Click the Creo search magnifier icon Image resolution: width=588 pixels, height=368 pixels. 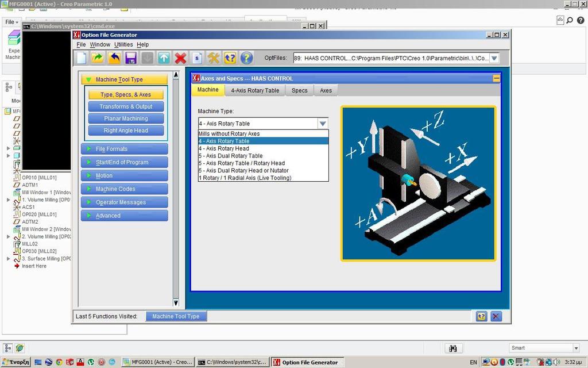point(570,20)
